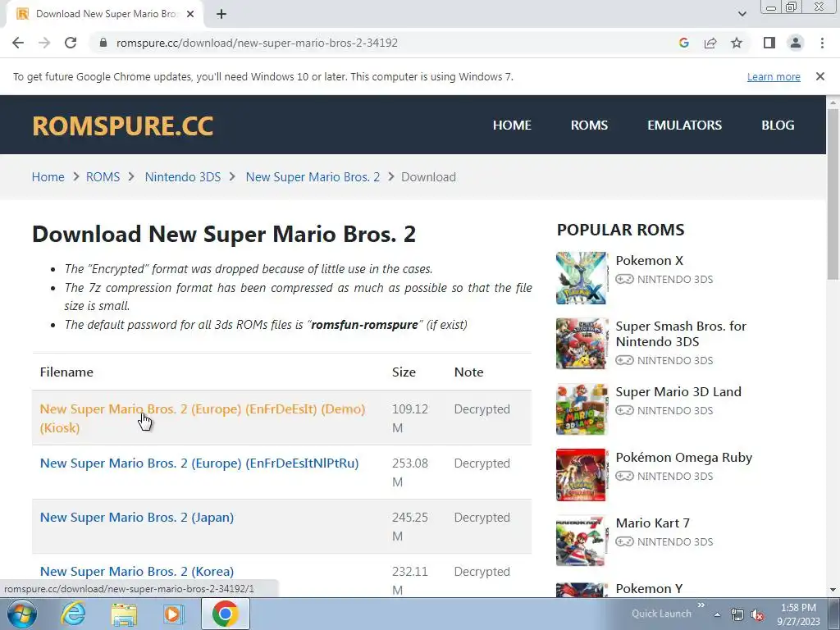Screen dimensions: 840x630
Task: Open the Pokemon X title link
Action: (650, 260)
